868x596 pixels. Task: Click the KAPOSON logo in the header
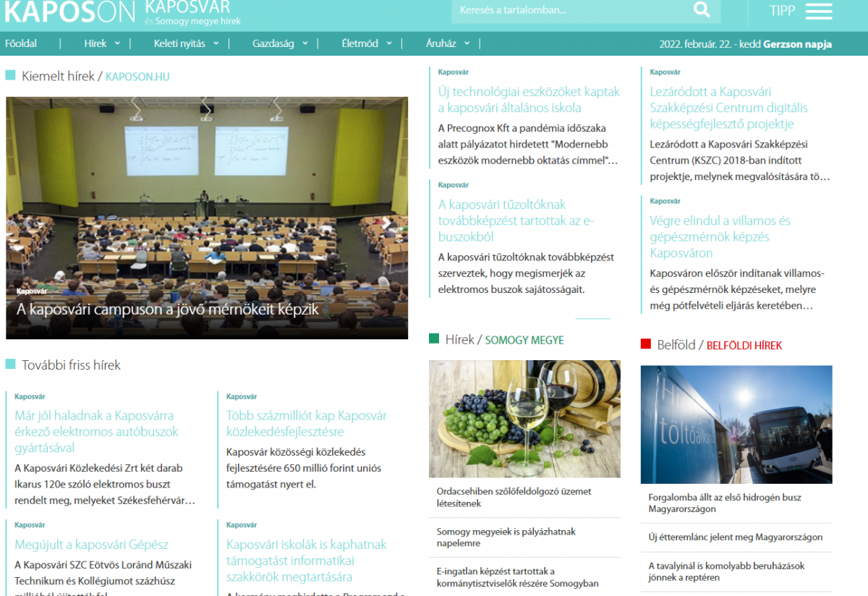click(69, 12)
